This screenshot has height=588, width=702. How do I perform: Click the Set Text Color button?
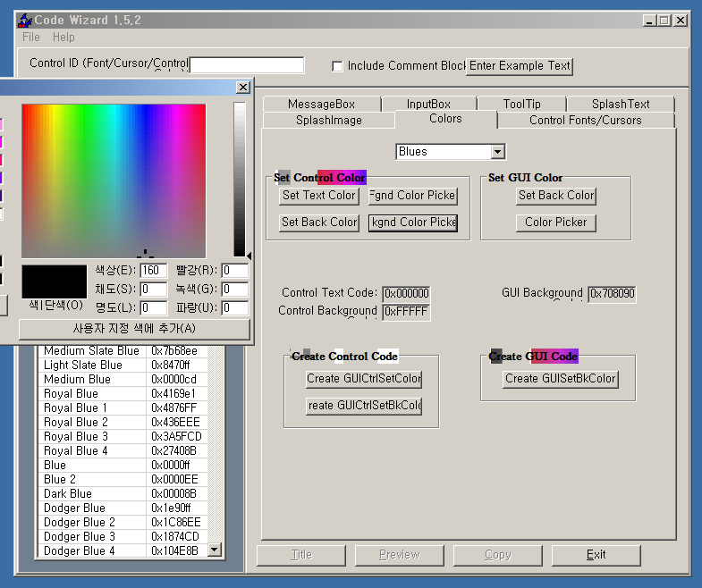pyautogui.click(x=319, y=196)
